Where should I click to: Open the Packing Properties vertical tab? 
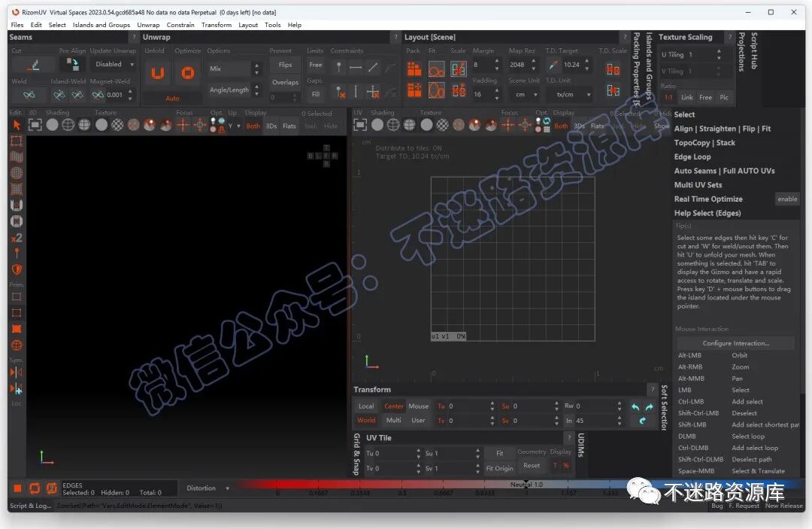click(637, 69)
